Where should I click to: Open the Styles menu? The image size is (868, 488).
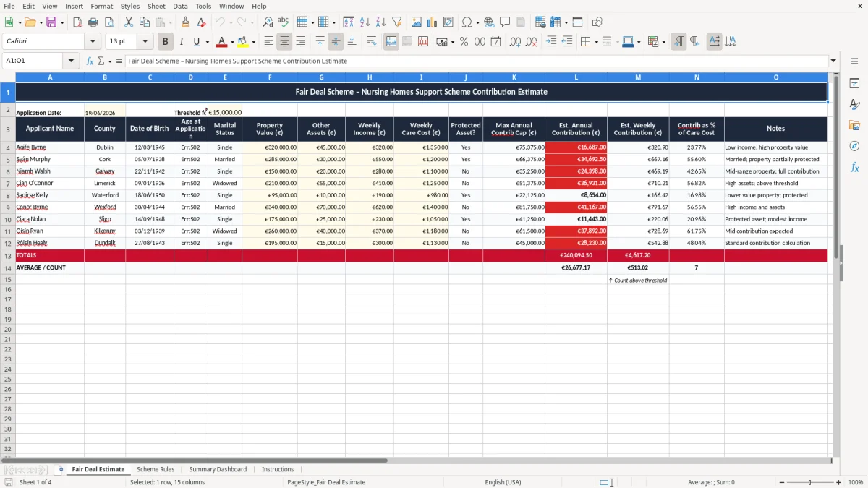tap(130, 6)
